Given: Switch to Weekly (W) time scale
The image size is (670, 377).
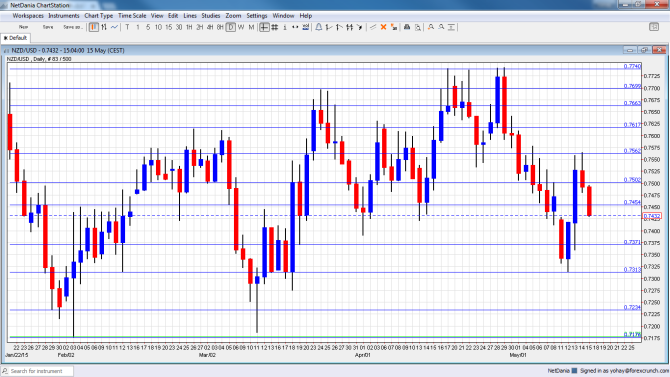Looking at the screenshot, I should (241, 27).
